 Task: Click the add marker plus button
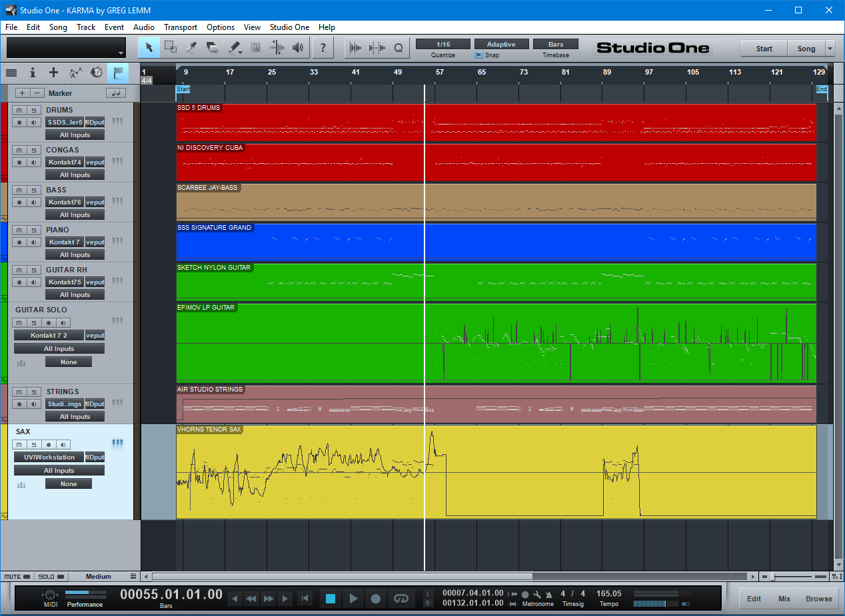click(x=23, y=93)
